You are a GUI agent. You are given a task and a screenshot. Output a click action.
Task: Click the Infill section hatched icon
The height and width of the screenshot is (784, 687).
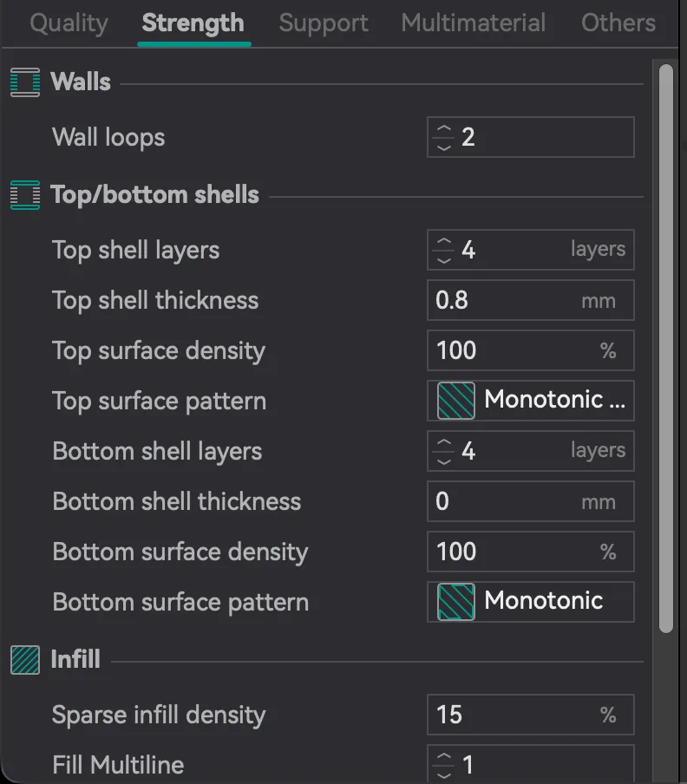pos(25,660)
